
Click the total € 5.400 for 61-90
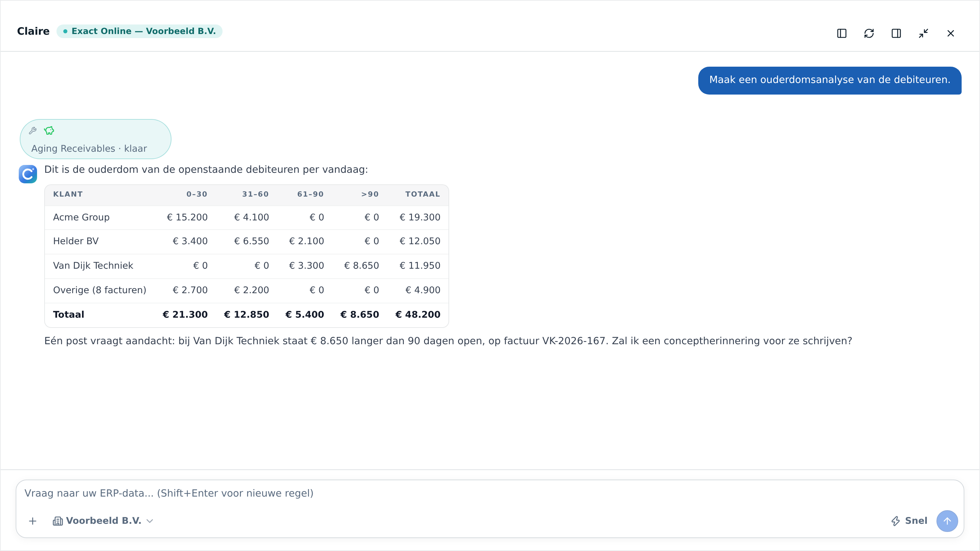pos(305,315)
